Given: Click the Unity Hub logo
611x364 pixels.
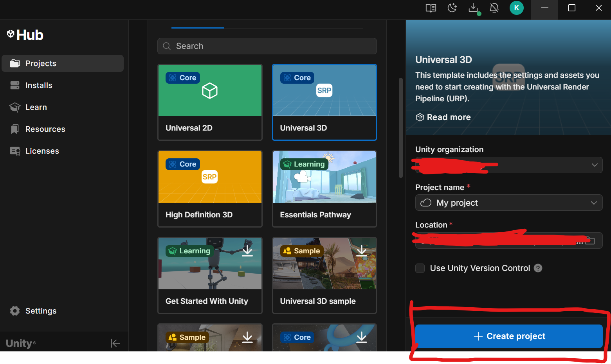Looking at the screenshot, I should coord(25,35).
